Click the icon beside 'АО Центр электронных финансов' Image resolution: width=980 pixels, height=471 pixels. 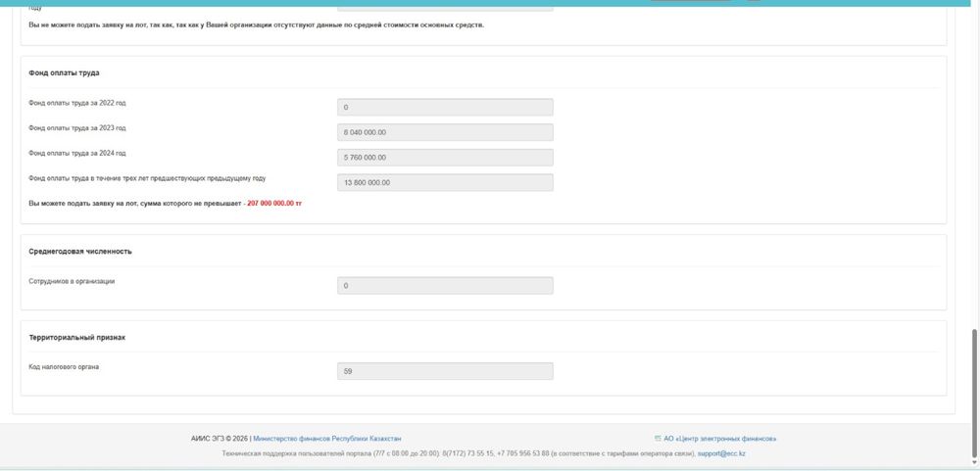coord(658,439)
